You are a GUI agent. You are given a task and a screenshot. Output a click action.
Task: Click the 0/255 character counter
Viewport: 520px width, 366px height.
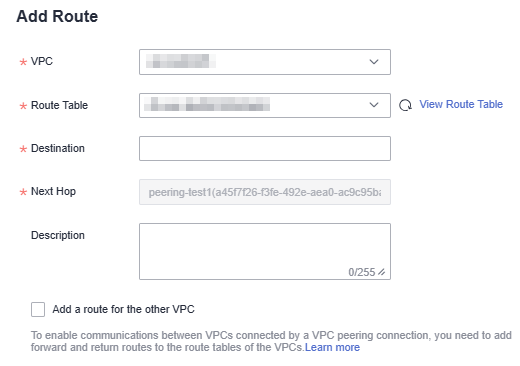coord(362,272)
